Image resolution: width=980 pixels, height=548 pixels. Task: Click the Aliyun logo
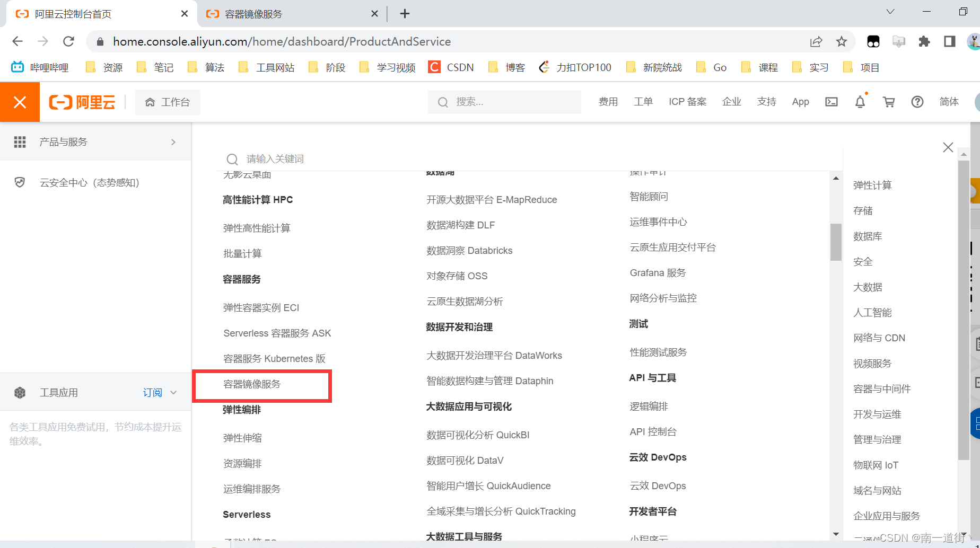[82, 102]
